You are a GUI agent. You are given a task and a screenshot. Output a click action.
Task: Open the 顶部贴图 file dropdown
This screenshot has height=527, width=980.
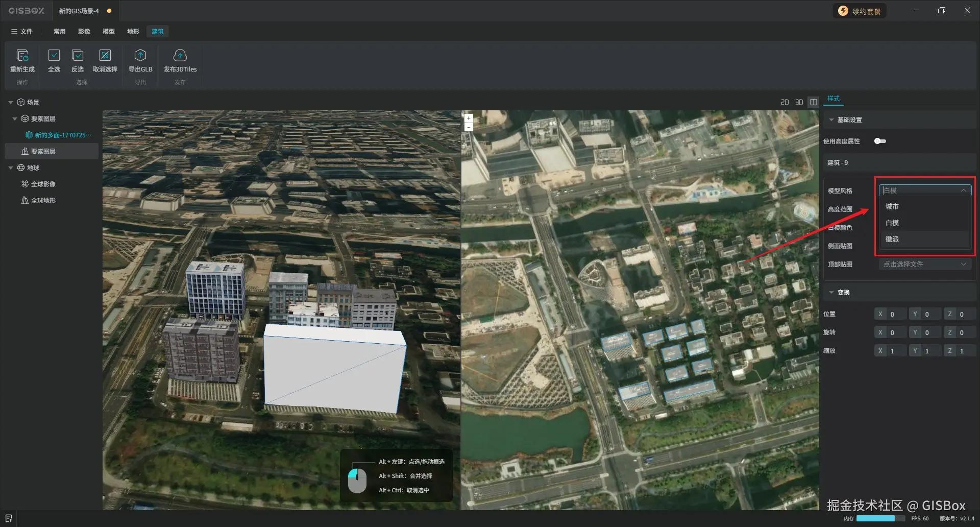pos(925,265)
